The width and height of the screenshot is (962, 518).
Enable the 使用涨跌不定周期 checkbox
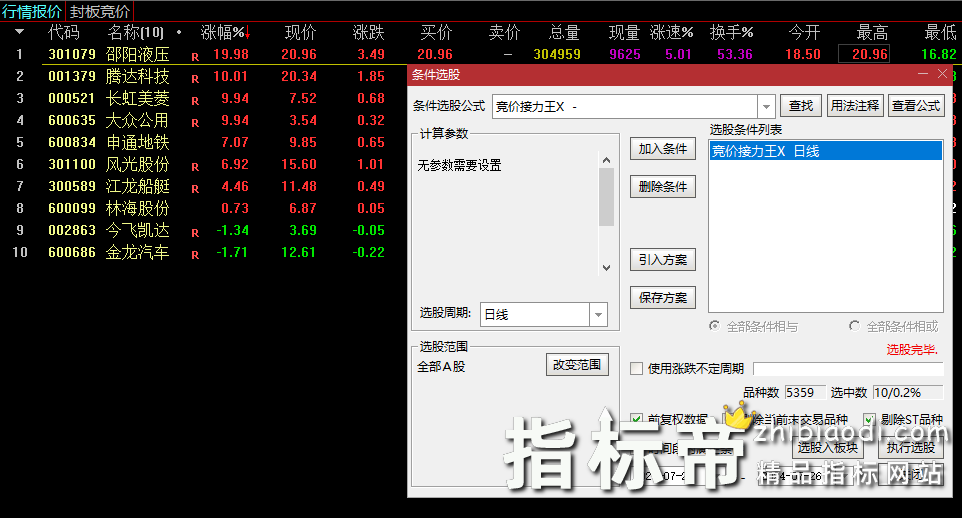tap(637, 368)
